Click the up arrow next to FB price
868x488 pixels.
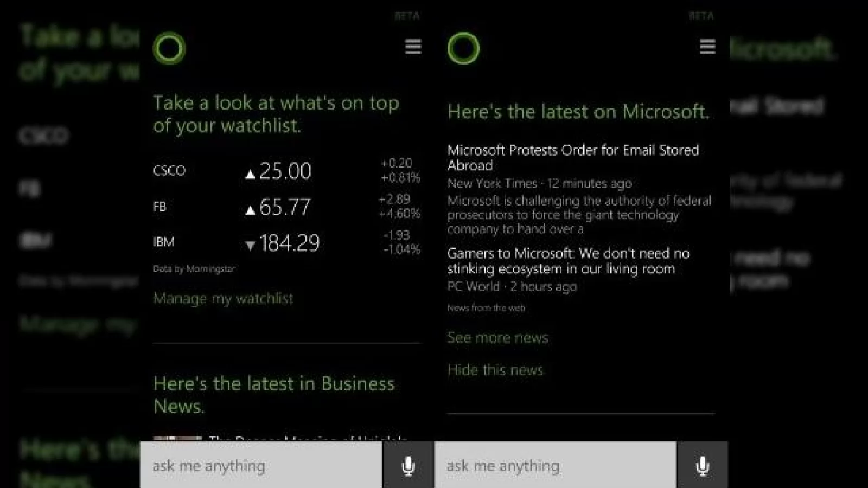250,210
